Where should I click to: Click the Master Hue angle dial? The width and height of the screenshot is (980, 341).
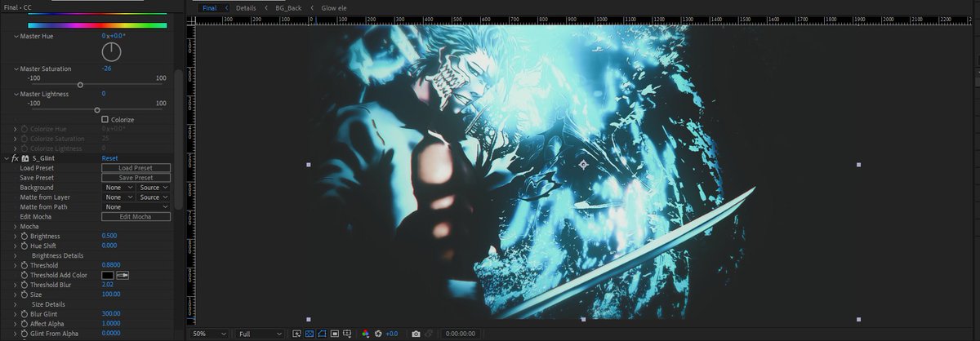pyautogui.click(x=112, y=52)
